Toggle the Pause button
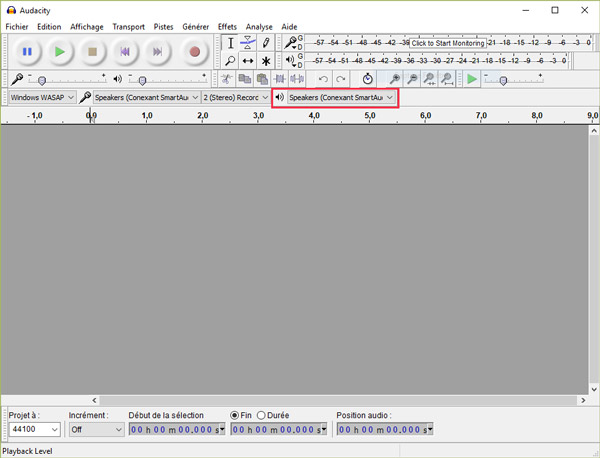The image size is (600, 458). point(27,51)
